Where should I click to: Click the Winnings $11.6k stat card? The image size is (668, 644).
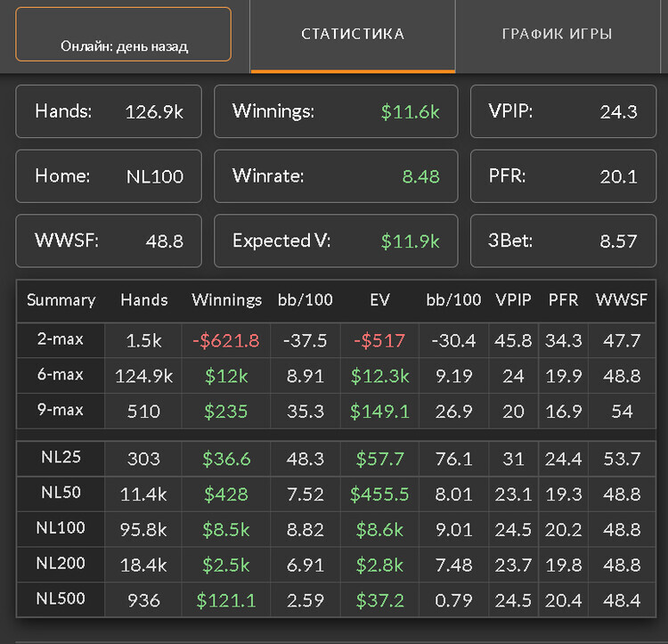click(336, 111)
